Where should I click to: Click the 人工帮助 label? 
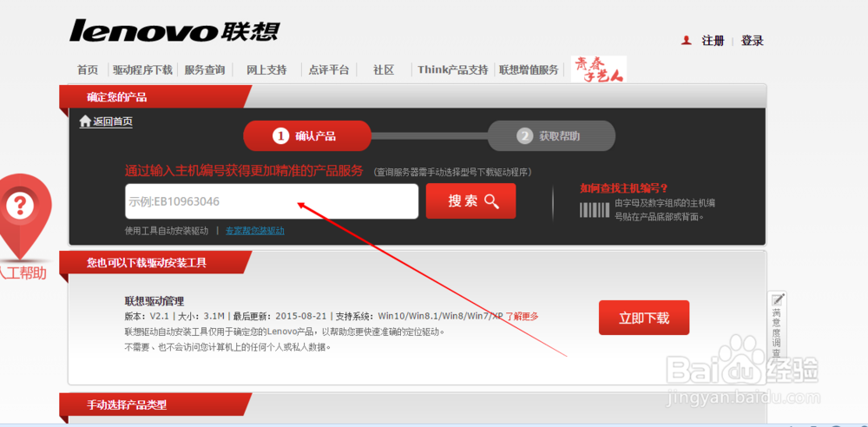click(23, 273)
